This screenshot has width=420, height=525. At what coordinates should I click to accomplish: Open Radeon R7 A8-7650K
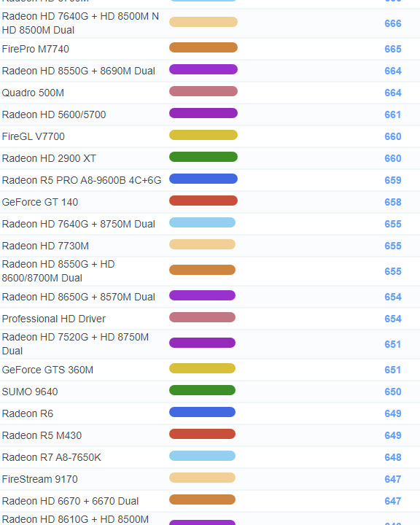coord(51,457)
